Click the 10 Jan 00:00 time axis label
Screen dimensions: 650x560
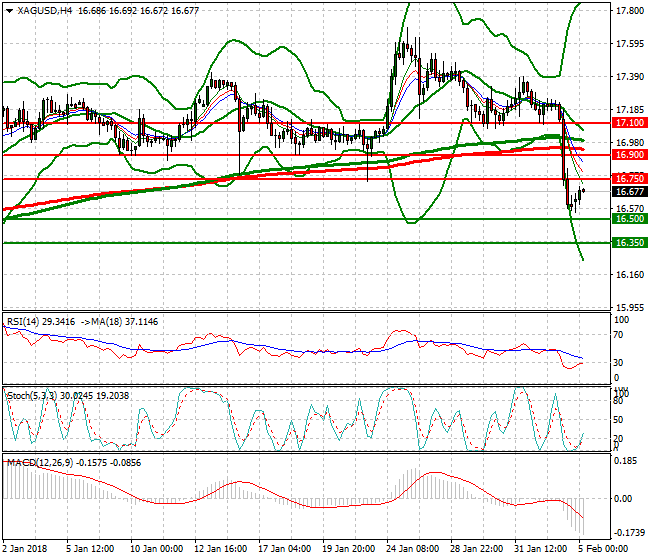click(x=156, y=549)
